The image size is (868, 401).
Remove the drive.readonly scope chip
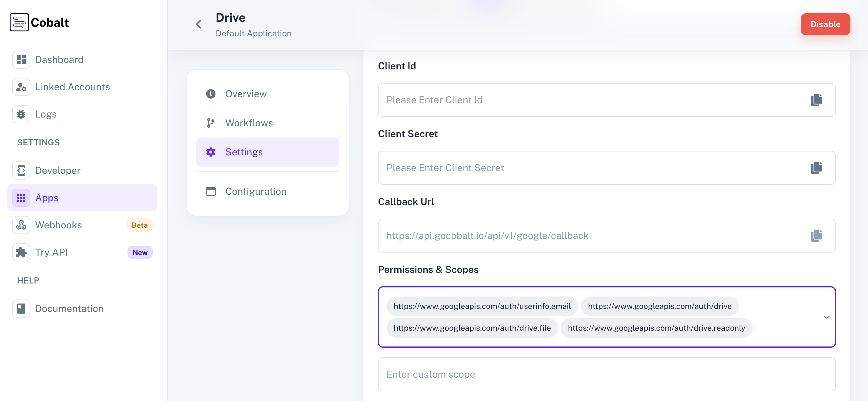(656, 327)
